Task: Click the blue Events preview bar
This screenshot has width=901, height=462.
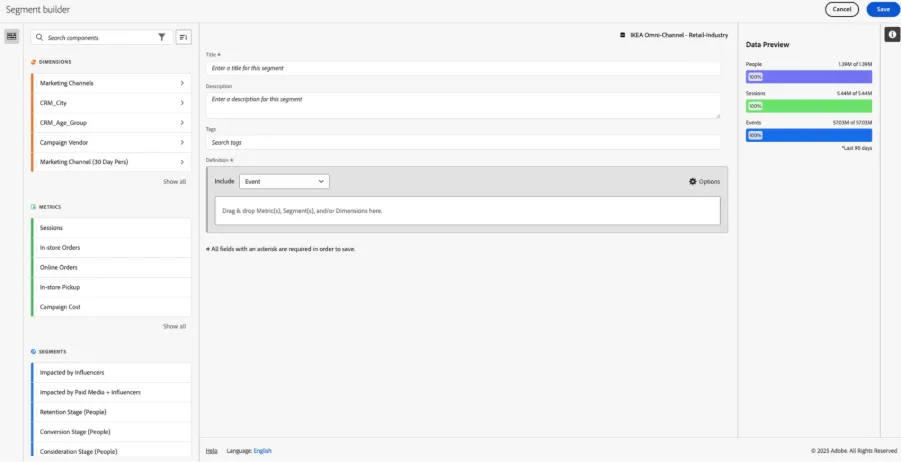Action: (x=808, y=135)
